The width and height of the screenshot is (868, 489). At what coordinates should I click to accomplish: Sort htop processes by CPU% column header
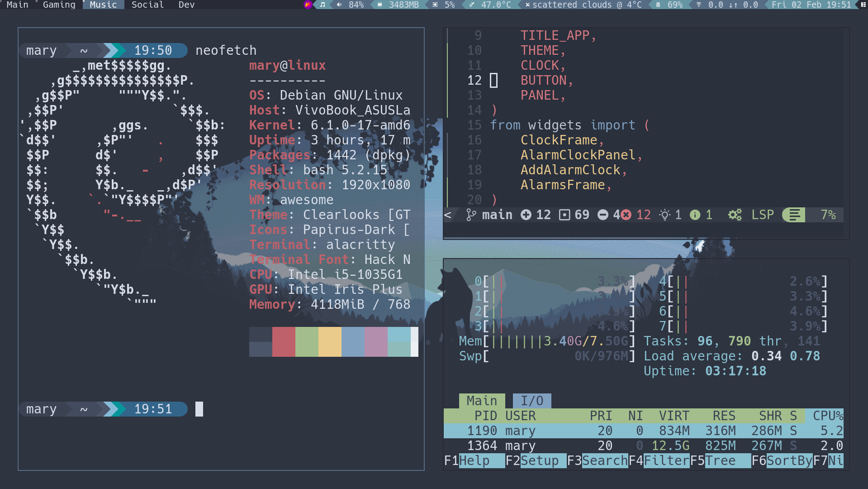[x=827, y=416]
